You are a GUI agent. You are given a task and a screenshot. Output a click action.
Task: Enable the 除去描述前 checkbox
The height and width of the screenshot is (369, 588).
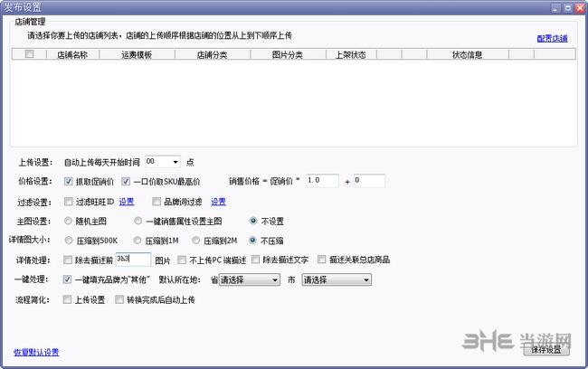click(68, 260)
